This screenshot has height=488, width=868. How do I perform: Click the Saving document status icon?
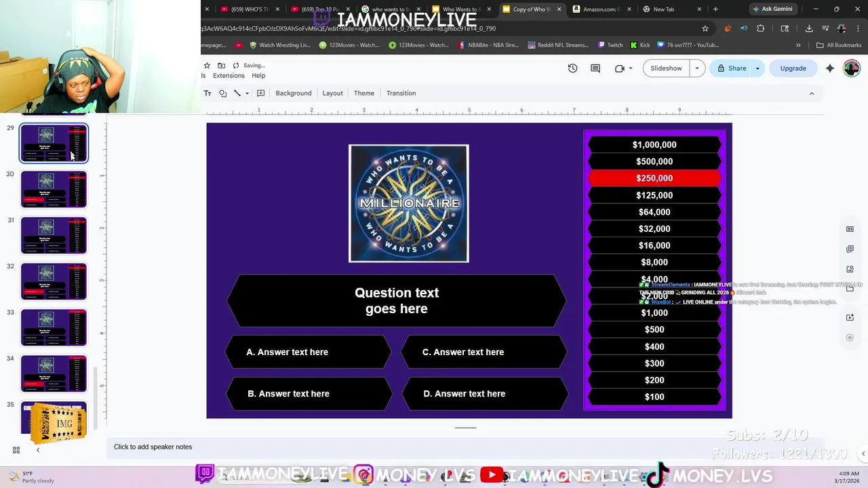click(235, 66)
